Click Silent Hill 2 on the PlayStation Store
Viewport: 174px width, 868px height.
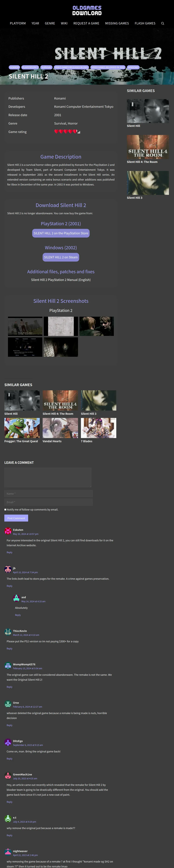61,233
